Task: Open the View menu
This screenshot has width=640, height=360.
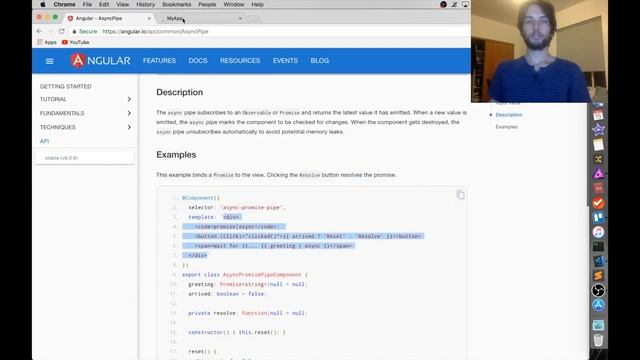Action: click(122, 4)
